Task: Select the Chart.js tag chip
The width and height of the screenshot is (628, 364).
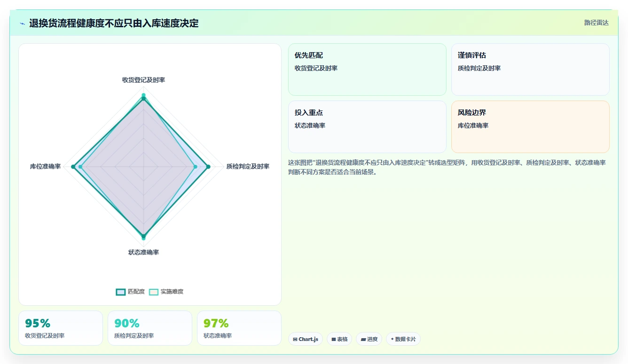Action: pyautogui.click(x=306, y=339)
